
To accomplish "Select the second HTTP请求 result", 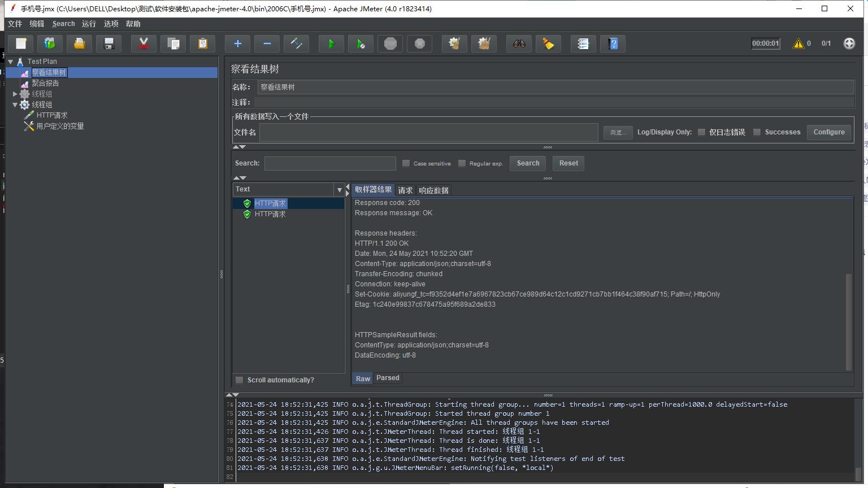I will [270, 214].
